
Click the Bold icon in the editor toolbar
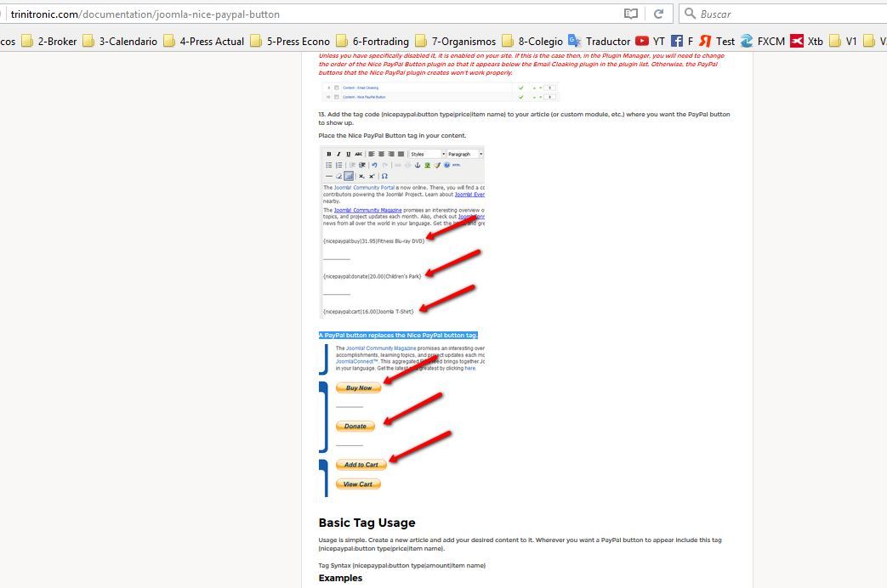point(328,155)
